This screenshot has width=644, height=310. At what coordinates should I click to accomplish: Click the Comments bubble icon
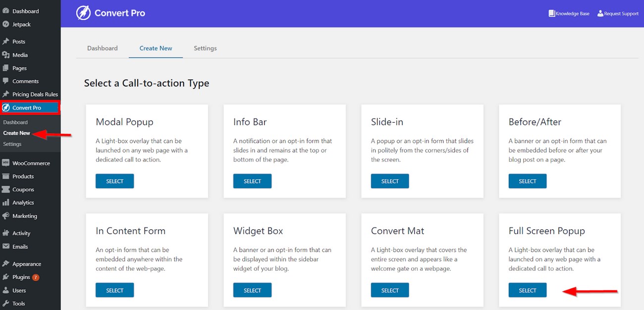click(6, 81)
